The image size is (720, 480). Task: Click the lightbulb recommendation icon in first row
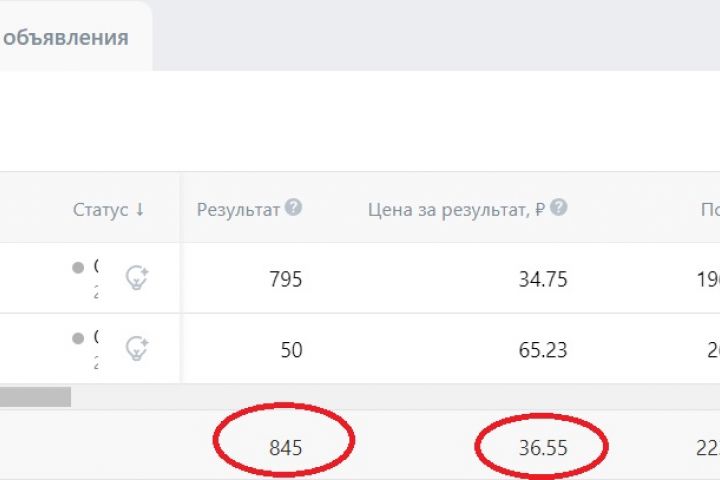(137, 278)
